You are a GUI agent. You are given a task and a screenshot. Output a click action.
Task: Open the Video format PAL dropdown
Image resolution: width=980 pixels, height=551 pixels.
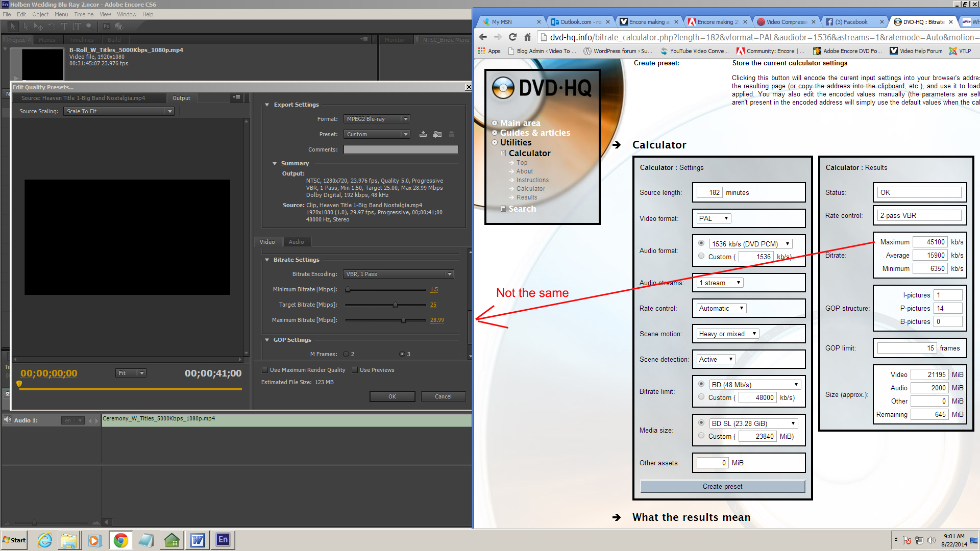[714, 218]
